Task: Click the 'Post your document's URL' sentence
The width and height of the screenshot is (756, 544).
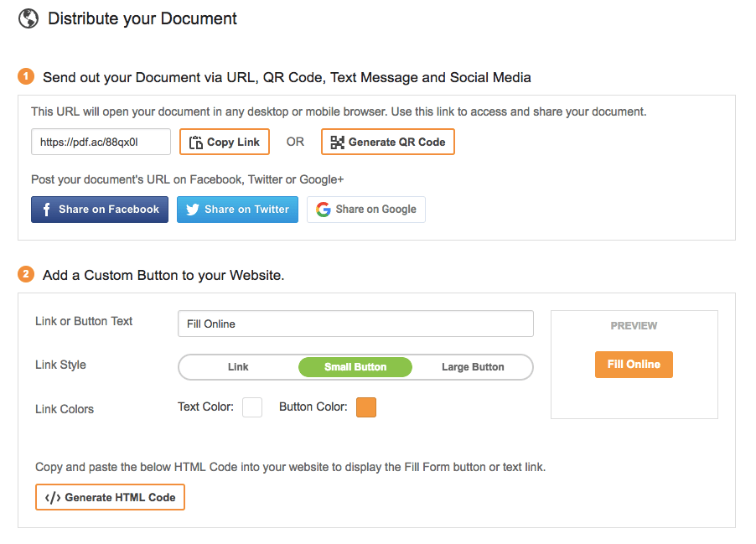Action: click(x=188, y=179)
